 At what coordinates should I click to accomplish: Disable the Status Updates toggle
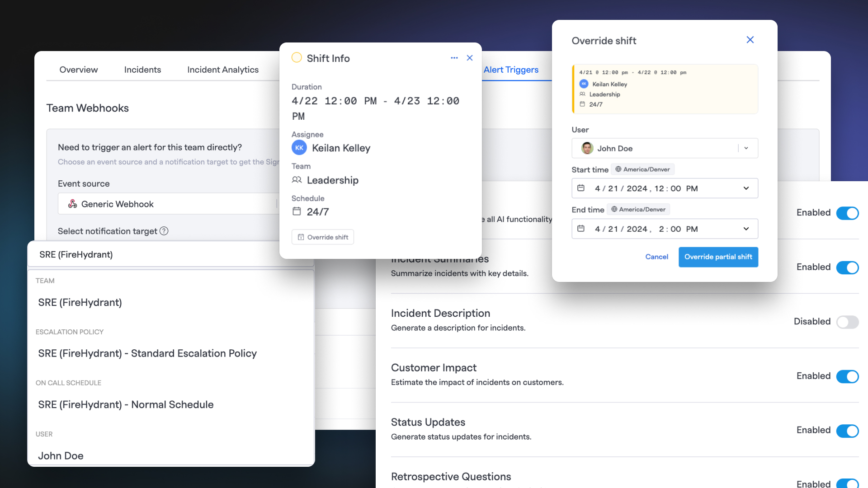point(847,431)
